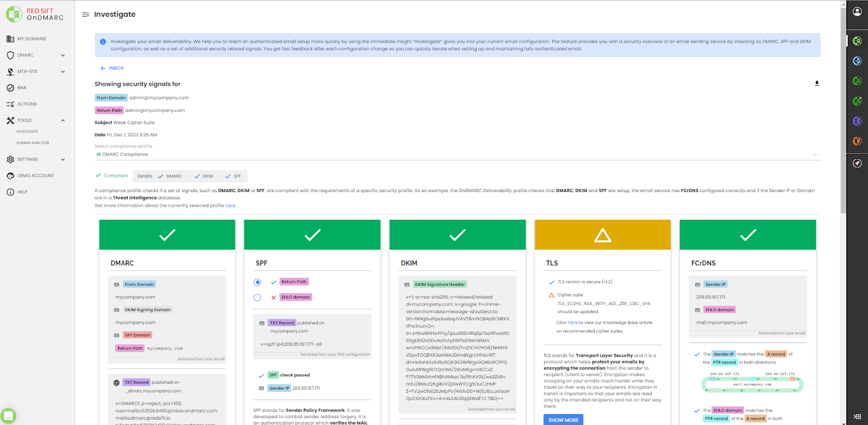The image size is (868, 425).
Task: Click 'TLS version is secure (v1.2)' text
Action: (585, 282)
